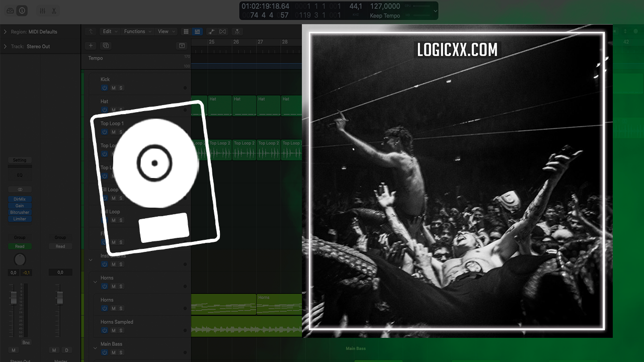This screenshot has width=644, height=362.
Task: Open the Functions menu
Action: (137, 31)
